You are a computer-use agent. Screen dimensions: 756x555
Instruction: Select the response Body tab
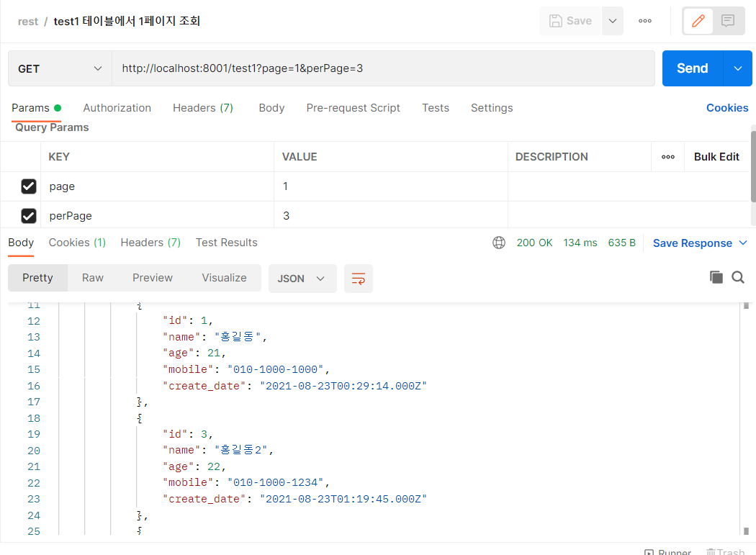pyautogui.click(x=21, y=243)
